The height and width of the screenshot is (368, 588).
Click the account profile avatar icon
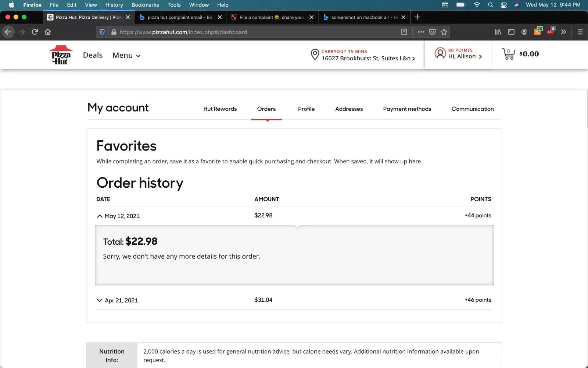440,53
